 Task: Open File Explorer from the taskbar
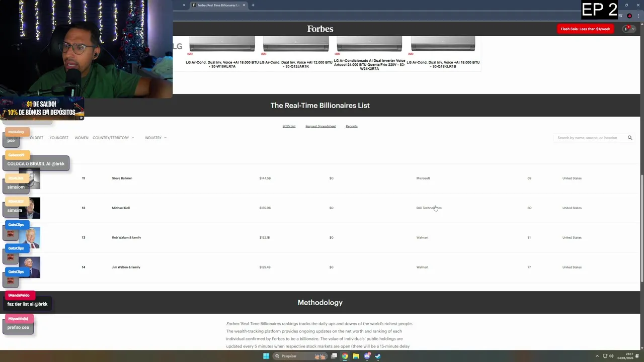tap(356, 356)
